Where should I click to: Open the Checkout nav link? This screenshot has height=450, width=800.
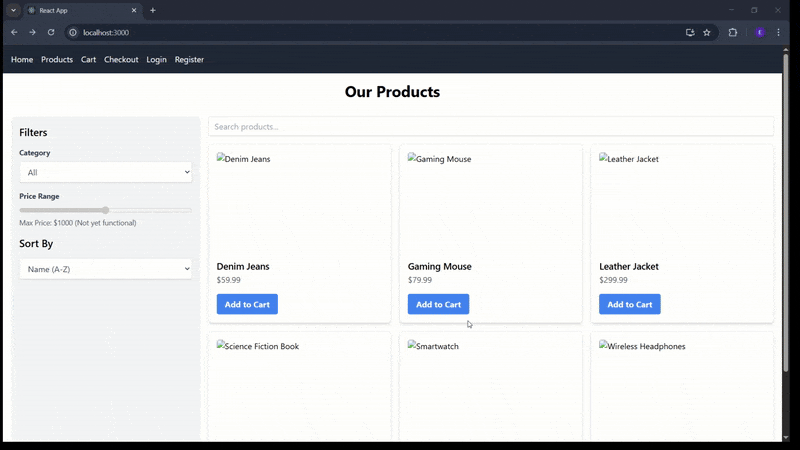pyautogui.click(x=121, y=60)
